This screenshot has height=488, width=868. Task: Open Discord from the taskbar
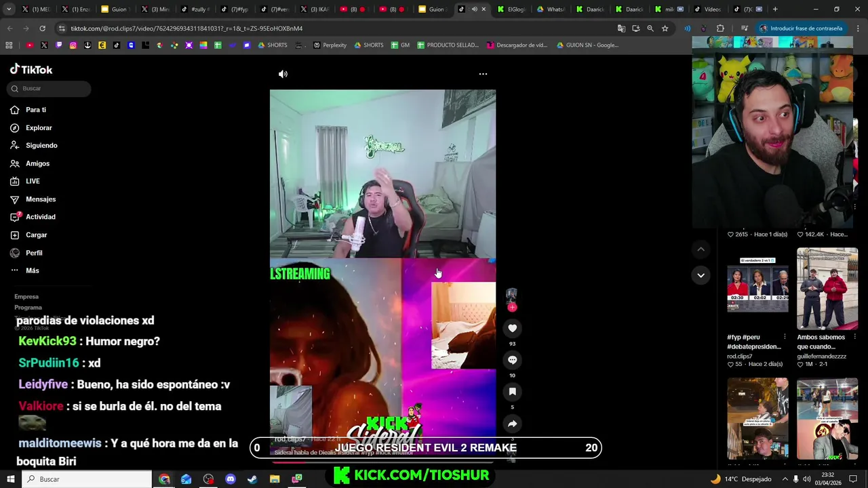(230, 479)
